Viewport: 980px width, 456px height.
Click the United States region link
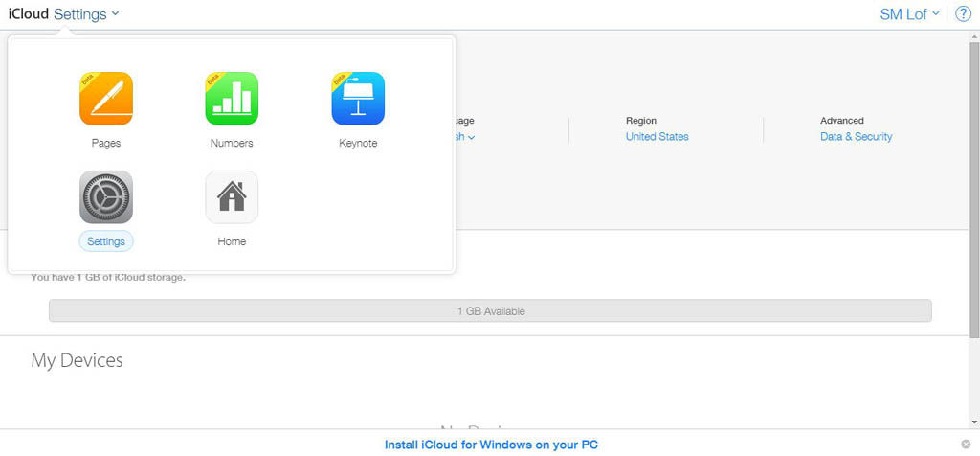pyautogui.click(x=657, y=136)
